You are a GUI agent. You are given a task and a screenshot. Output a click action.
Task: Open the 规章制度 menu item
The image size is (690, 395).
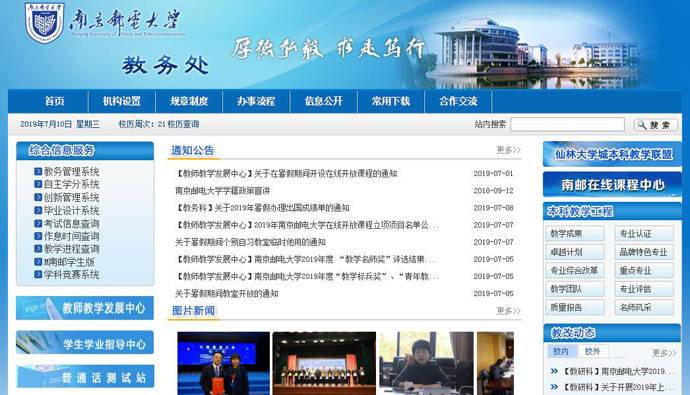pyautogui.click(x=189, y=101)
